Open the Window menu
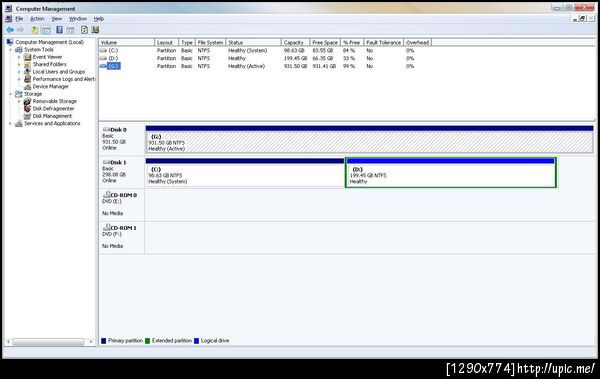This screenshot has width=600, height=379. click(78, 19)
